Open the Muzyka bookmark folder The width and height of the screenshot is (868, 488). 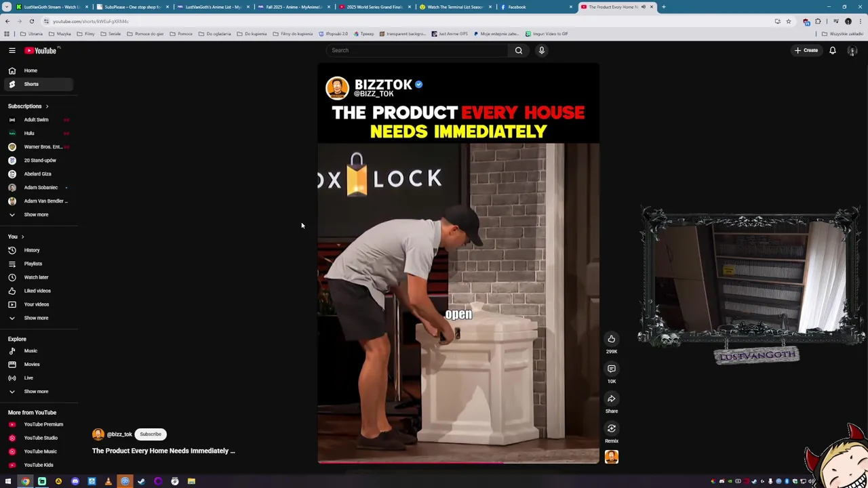pyautogui.click(x=60, y=34)
